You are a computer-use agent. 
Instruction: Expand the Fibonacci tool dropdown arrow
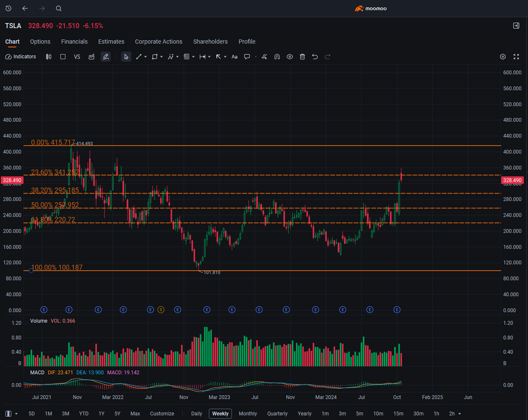coord(193,57)
